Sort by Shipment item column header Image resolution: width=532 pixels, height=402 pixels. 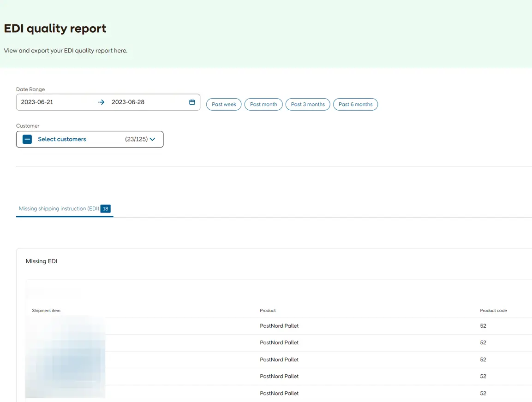46,311
